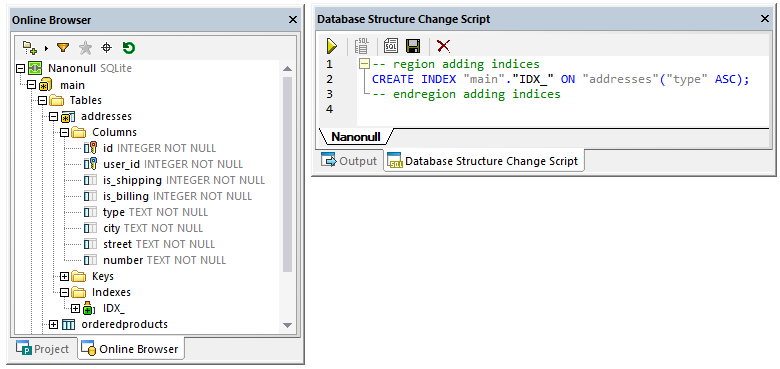Collapse the Indexes folder
Screen dimensions: 780x369
[64, 292]
